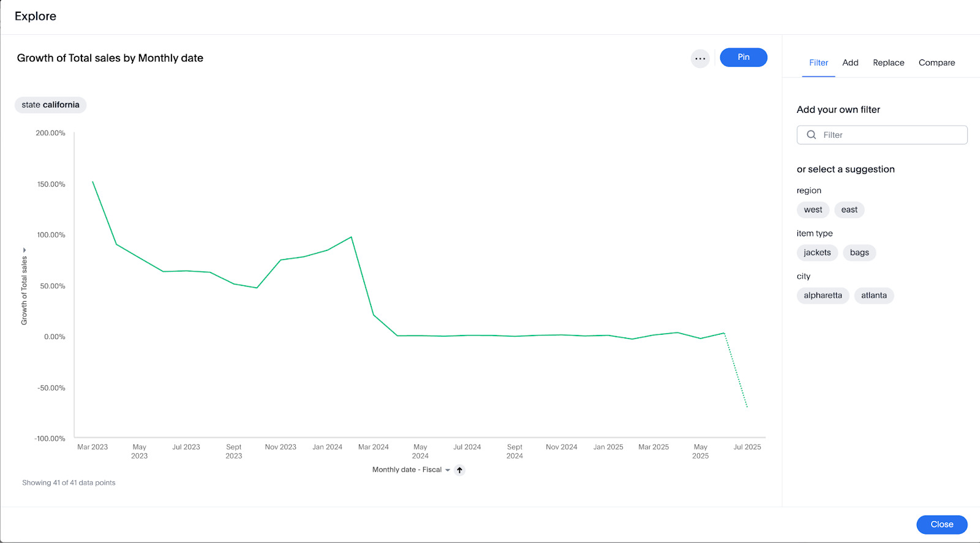
Task: Click the search magnifier icon in Filter box
Action: [812, 135]
